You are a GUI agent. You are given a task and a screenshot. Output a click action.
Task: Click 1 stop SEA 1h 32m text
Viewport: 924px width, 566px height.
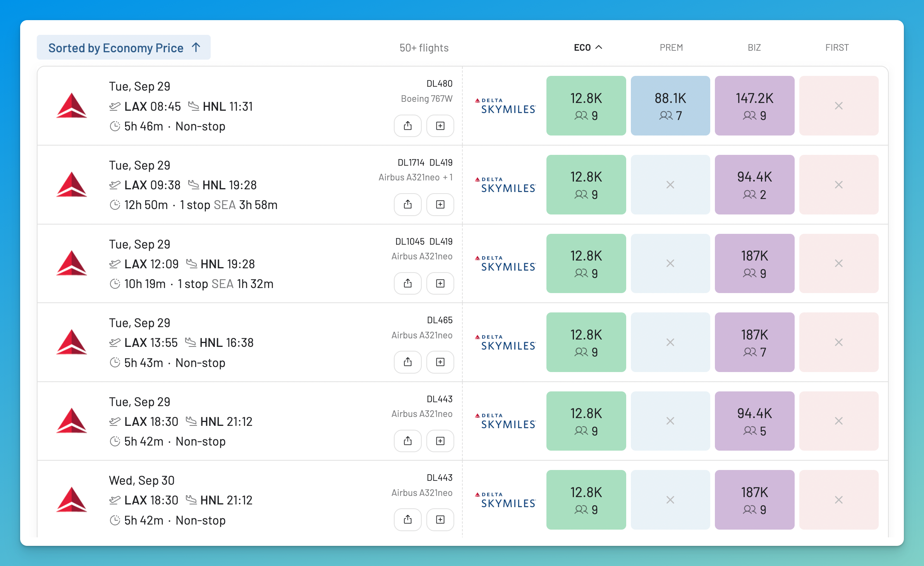click(225, 284)
